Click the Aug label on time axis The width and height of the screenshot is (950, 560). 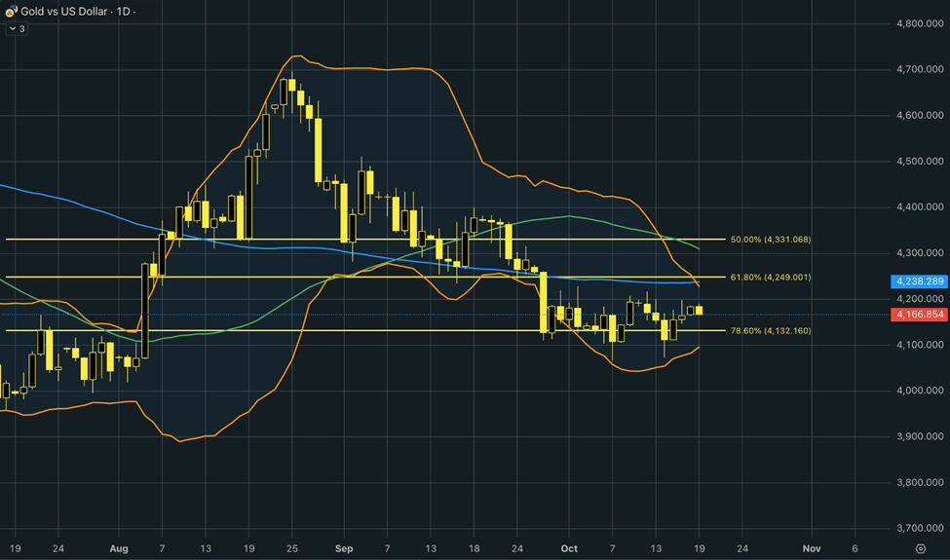point(119,548)
